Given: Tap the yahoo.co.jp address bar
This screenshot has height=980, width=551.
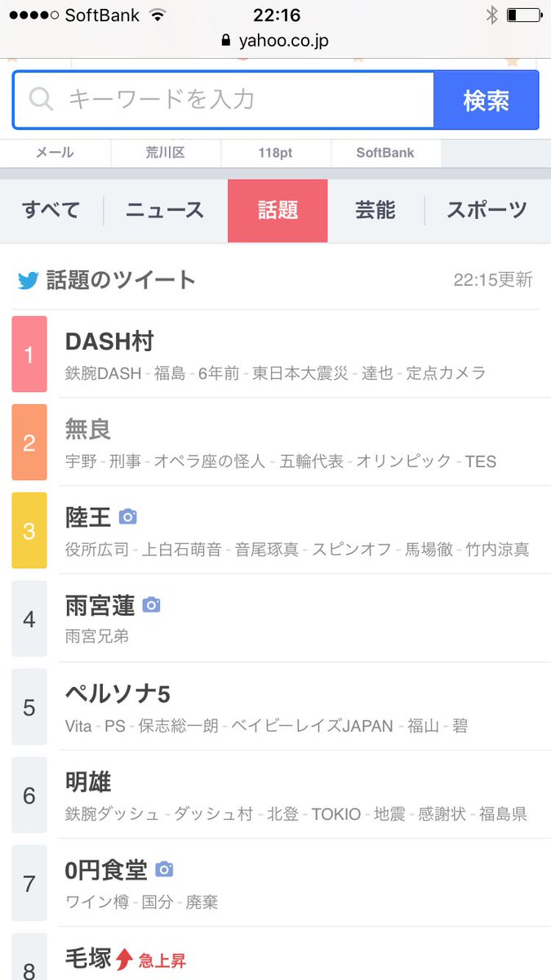Looking at the screenshot, I should 283,41.
